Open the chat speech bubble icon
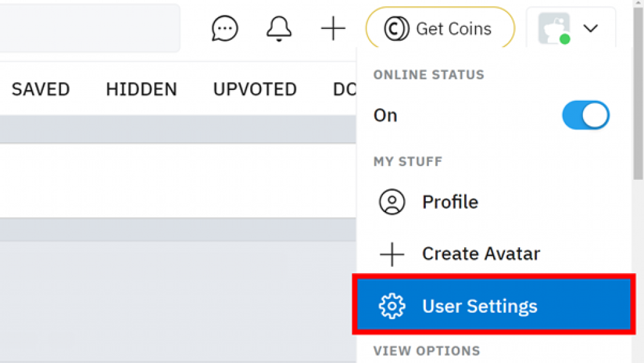The height and width of the screenshot is (363, 644). (225, 28)
